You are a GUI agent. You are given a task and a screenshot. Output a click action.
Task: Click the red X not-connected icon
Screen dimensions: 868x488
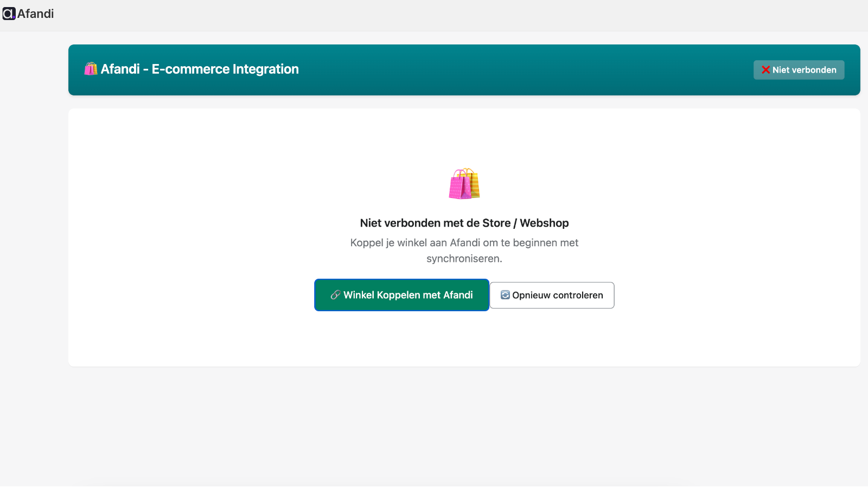pos(765,70)
